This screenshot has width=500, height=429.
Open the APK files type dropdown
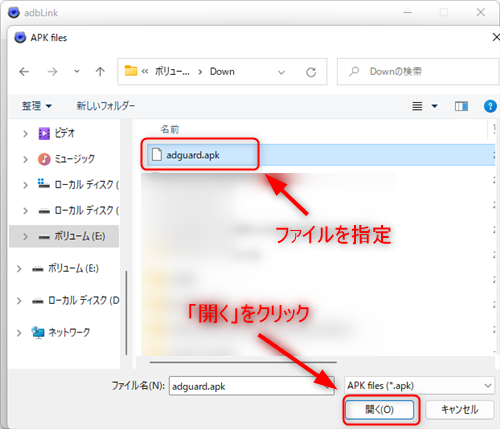tap(419, 386)
